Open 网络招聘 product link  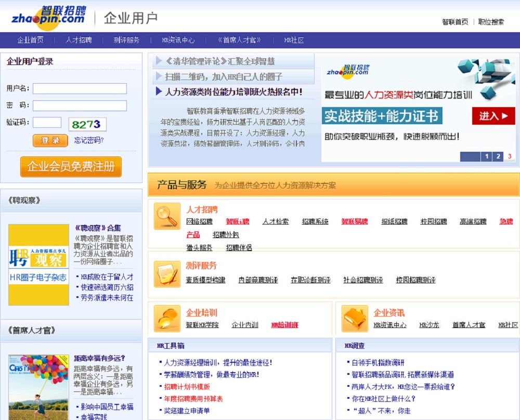pyautogui.click(x=199, y=221)
